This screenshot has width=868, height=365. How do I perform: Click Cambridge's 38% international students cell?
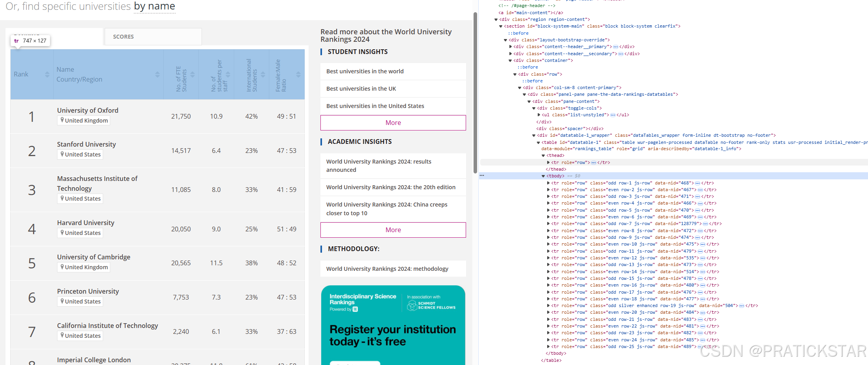click(x=252, y=263)
